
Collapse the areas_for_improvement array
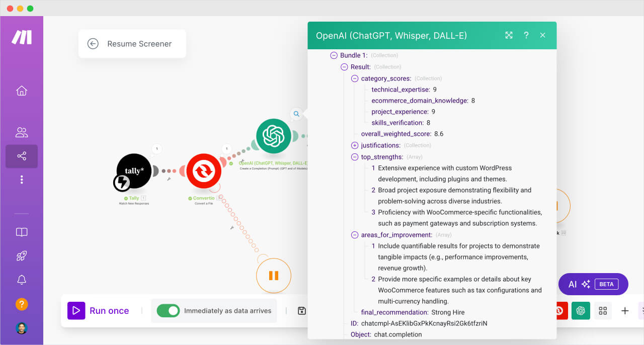[x=355, y=235]
